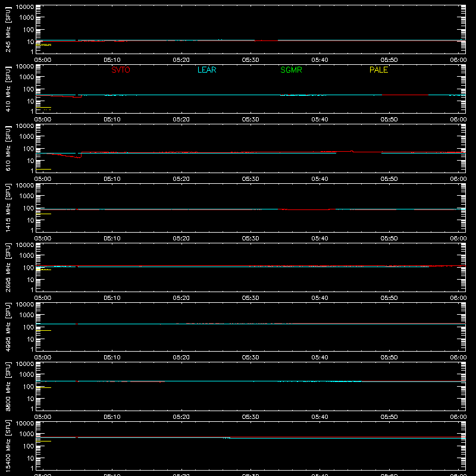Click the 100 value on 610 MHz axis

pyautogui.click(x=29, y=149)
